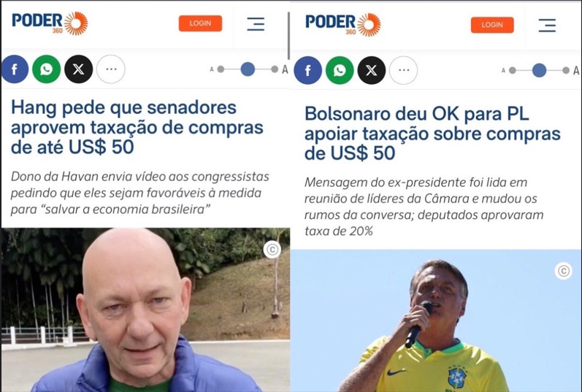Open the headline about Hang and senadores

(x=137, y=127)
